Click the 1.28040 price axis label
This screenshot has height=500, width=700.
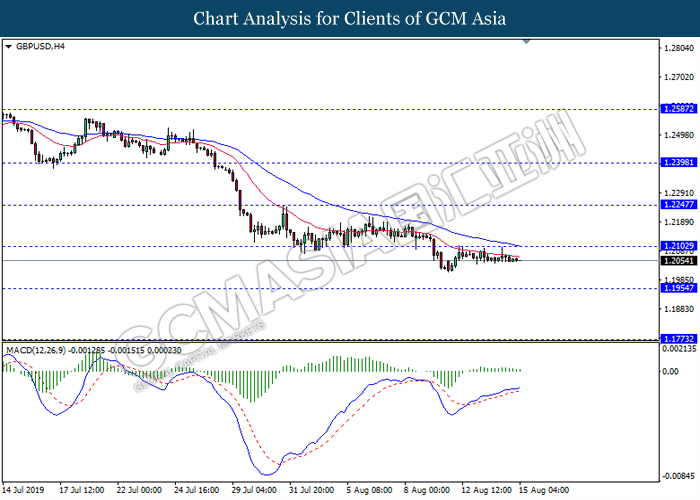pyautogui.click(x=679, y=47)
